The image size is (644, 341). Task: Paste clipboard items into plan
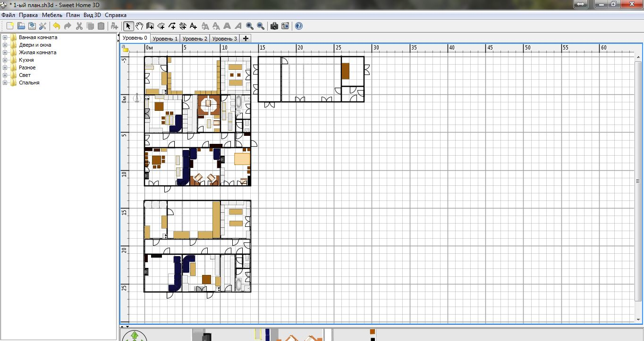101,26
